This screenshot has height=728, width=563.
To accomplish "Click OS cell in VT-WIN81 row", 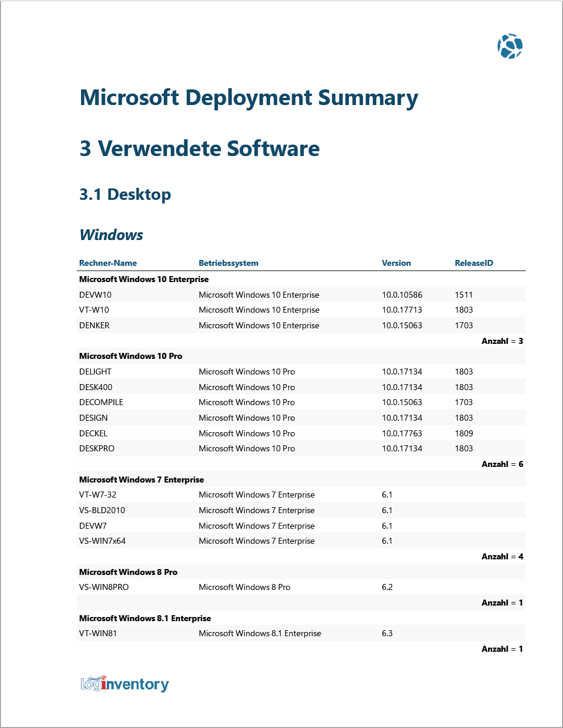I will (x=260, y=633).
